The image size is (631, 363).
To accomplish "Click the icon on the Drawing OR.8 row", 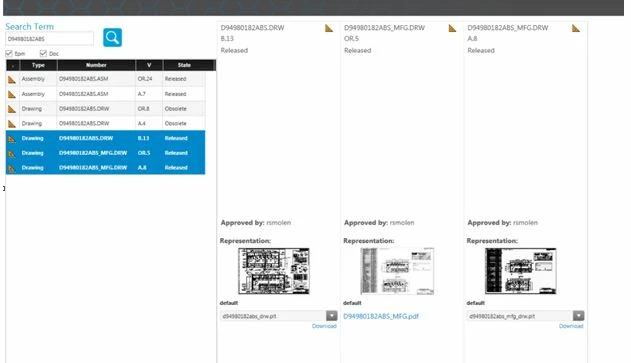I will 12,109.
